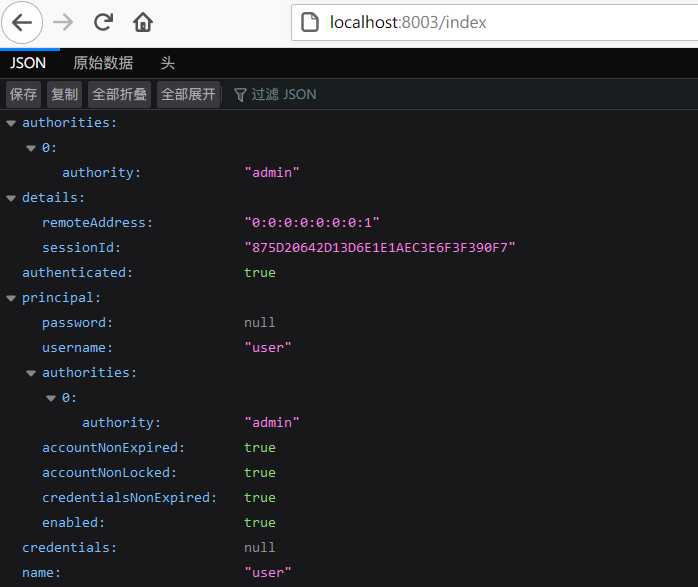Select the name key
Image resolution: width=698 pixels, height=587 pixels.
[x=41, y=573]
